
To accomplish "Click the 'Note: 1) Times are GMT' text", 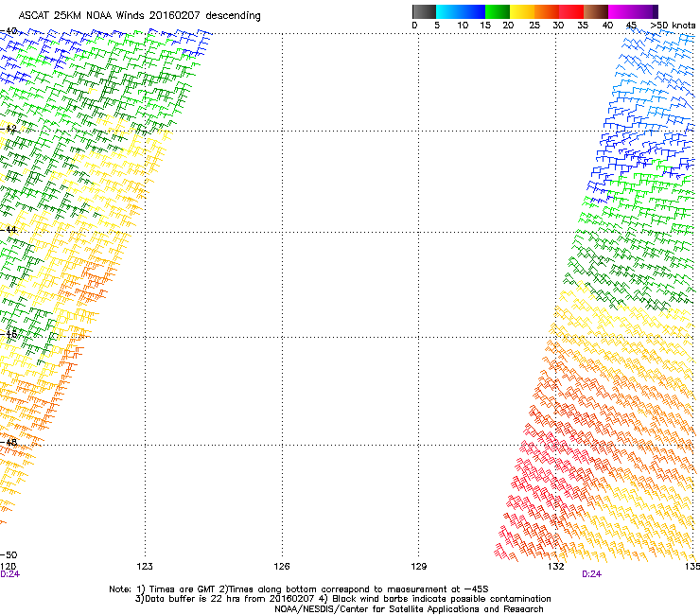I will point(180,589).
